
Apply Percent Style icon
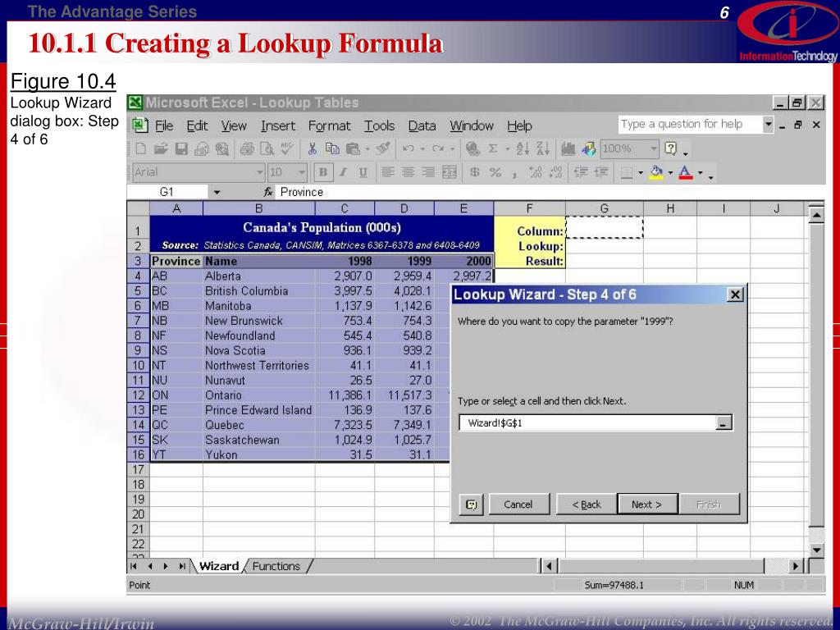(x=495, y=172)
